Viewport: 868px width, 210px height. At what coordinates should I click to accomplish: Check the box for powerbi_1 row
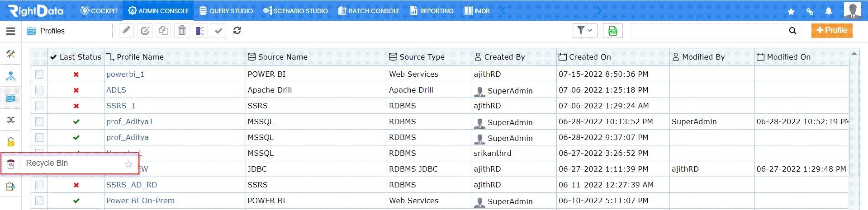coord(39,74)
